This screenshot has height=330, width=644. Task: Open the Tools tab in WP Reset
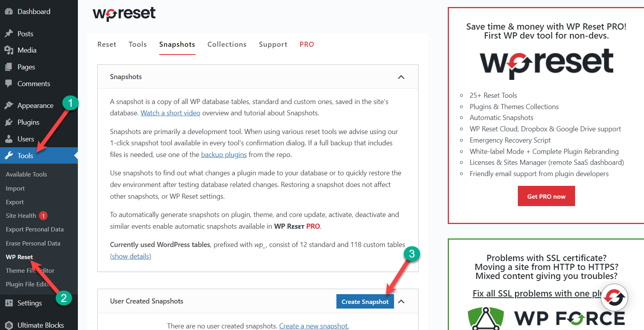point(138,44)
